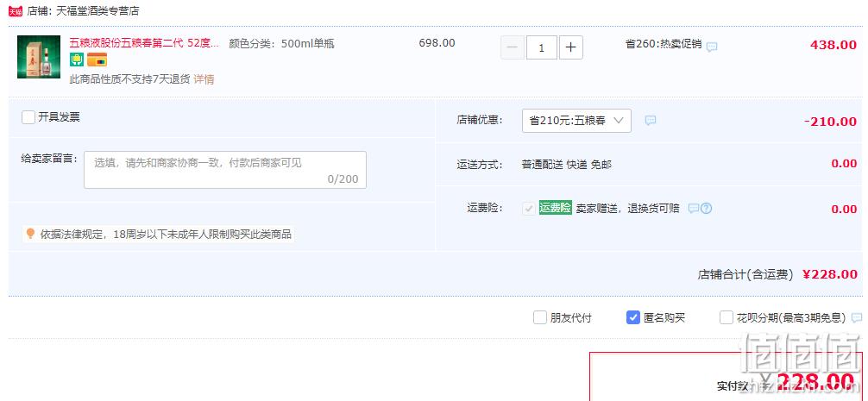The image size is (868, 401).
Task: Click the 颜色分类：500ml单瓶 variant text
Action: (x=281, y=44)
